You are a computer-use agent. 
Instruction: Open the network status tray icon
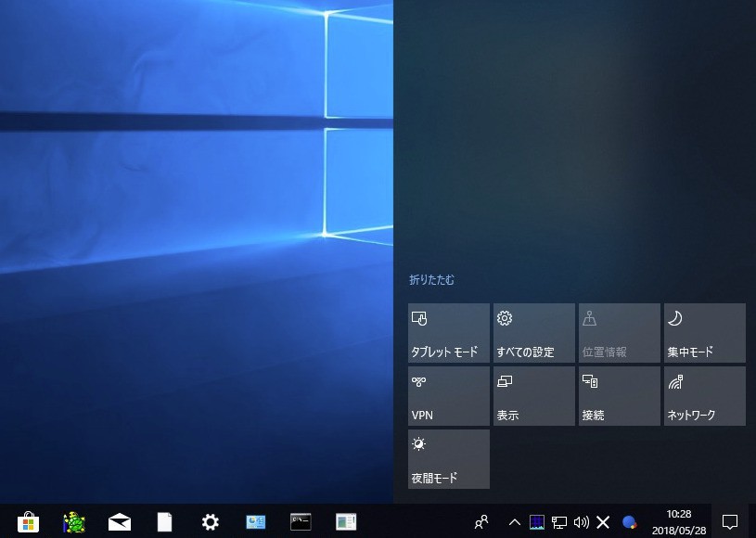[x=559, y=522]
